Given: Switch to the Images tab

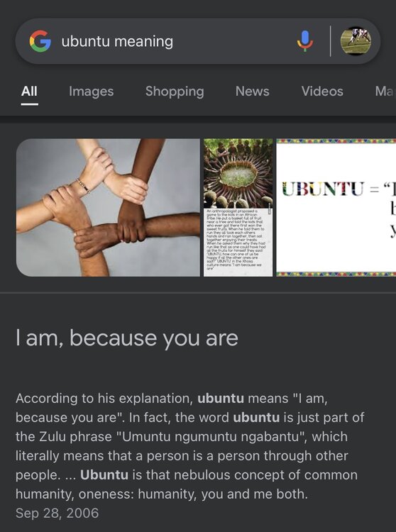Looking at the screenshot, I should click(x=92, y=92).
